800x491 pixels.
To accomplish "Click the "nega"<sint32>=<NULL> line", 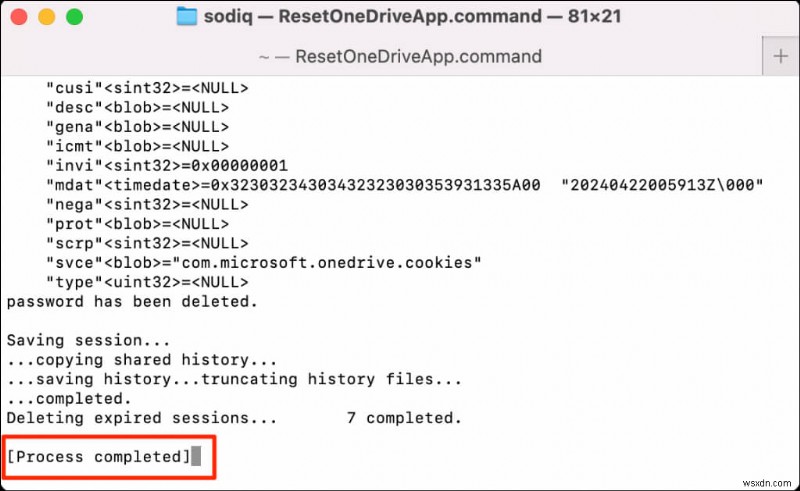I will click(x=147, y=205).
